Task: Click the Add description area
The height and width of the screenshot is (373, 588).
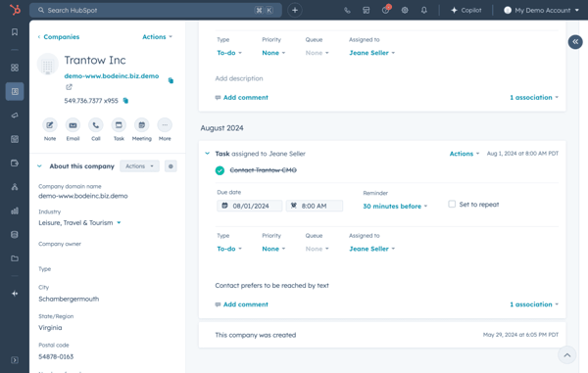Action: click(x=239, y=78)
